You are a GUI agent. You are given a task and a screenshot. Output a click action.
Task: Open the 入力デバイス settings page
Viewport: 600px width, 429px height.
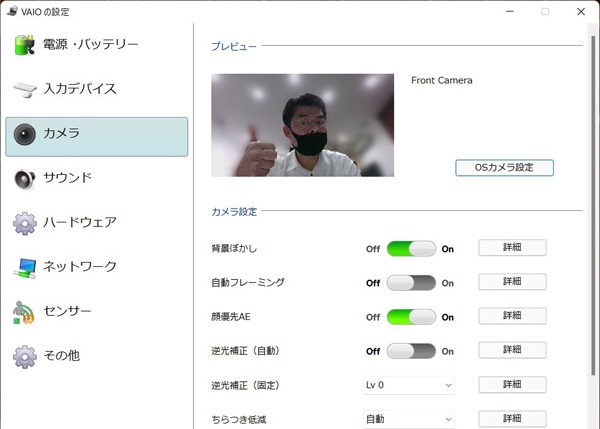(97, 90)
